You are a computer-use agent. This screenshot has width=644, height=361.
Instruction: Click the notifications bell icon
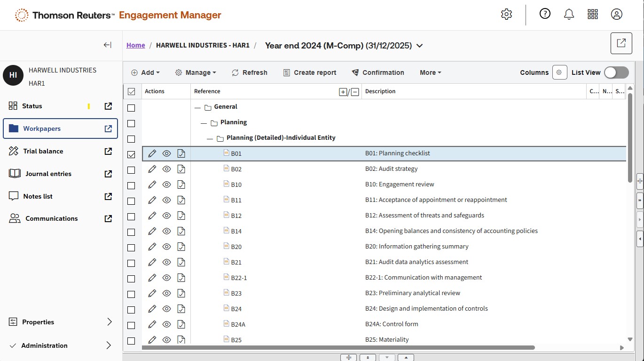[x=569, y=14]
